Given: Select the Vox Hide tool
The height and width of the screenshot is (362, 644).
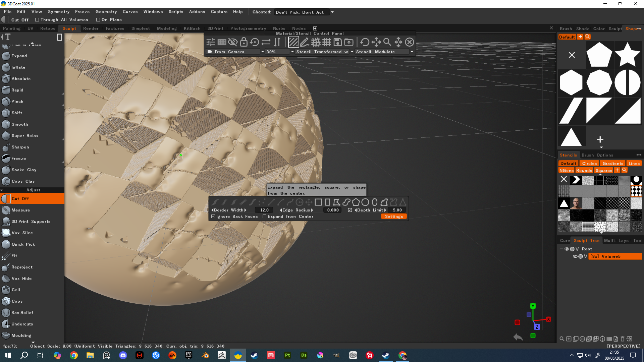Looking at the screenshot, I should point(21,279).
